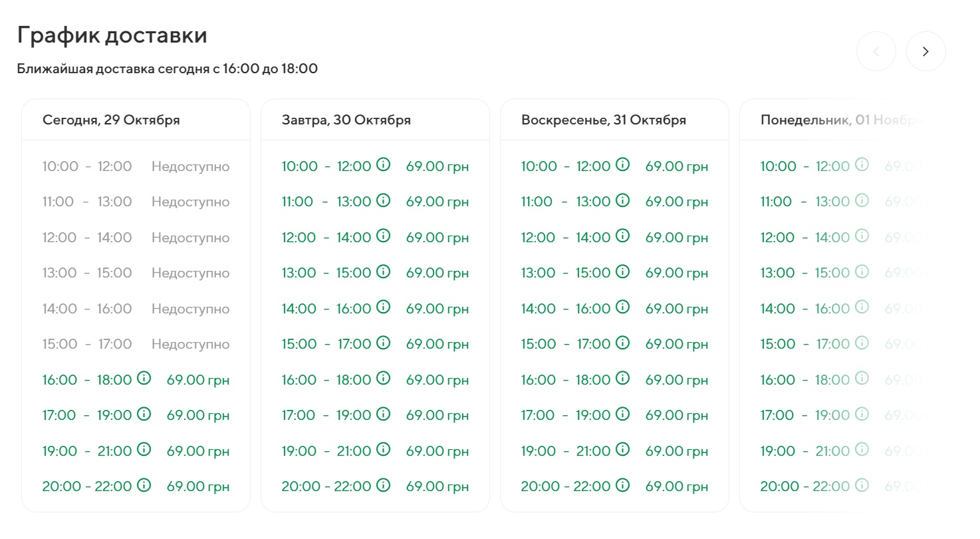
Task: Select today's 17:00 - 19:00 delivery slot
Action: point(87,415)
